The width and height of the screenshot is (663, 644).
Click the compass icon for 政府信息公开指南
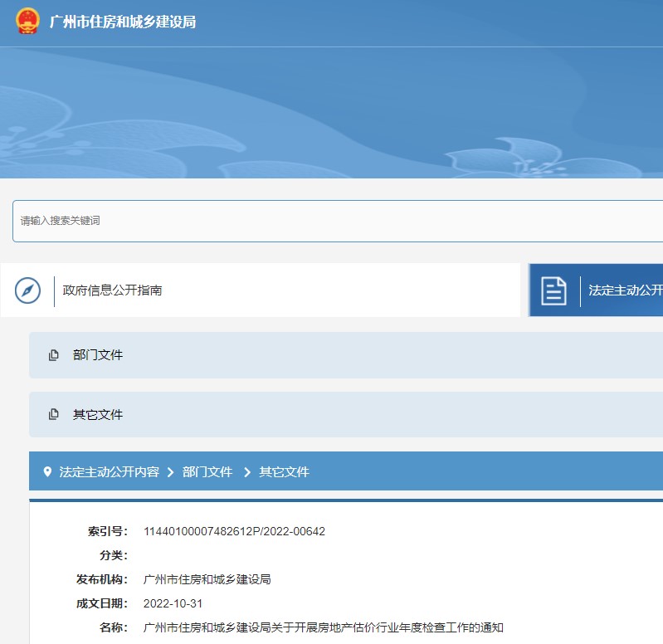pyautogui.click(x=27, y=290)
